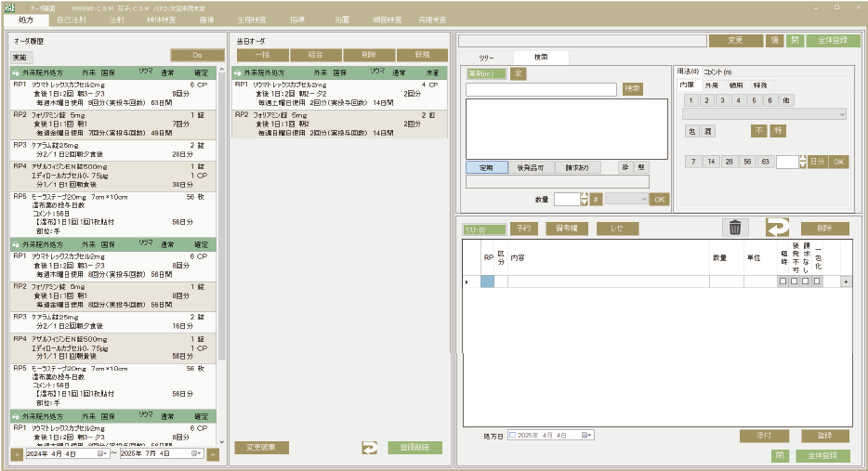Open the calendar icon of the 2024年 4月 4日 date field
The width and height of the screenshot is (868, 471).
point(102,453)
